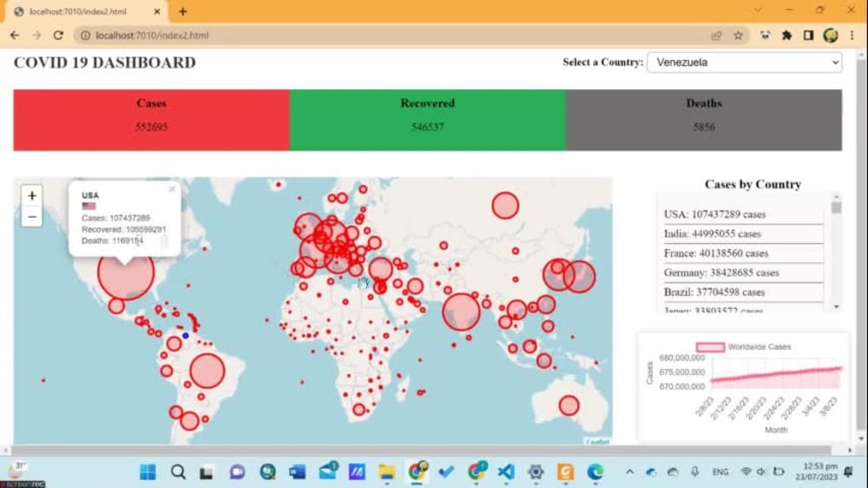
Task: Select 'India: 44995055 cases' in the list
Action: (x=743, y=234)
